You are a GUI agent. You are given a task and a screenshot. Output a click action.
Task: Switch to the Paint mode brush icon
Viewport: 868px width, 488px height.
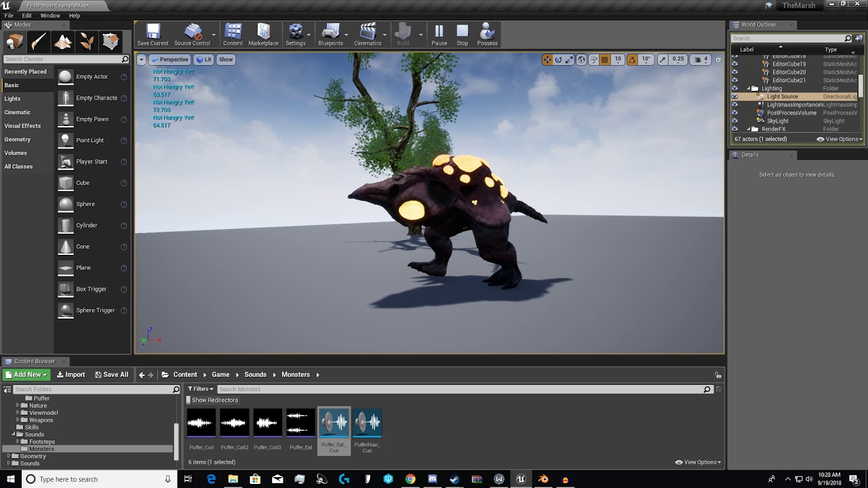(39, 42)
